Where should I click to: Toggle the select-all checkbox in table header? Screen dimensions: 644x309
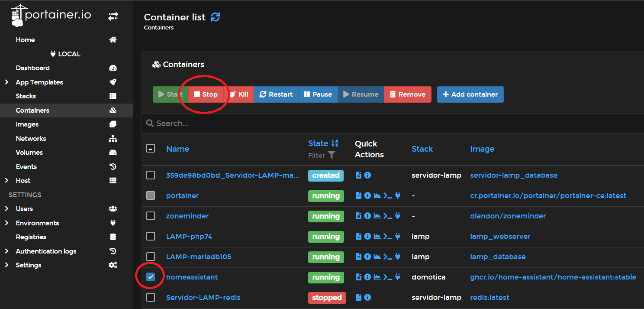[x=151, y=149]
